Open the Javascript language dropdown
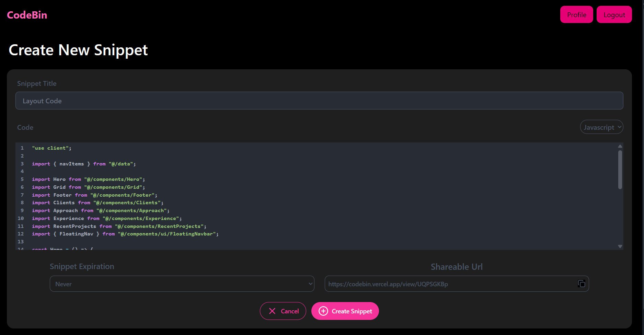 [601, 127]
